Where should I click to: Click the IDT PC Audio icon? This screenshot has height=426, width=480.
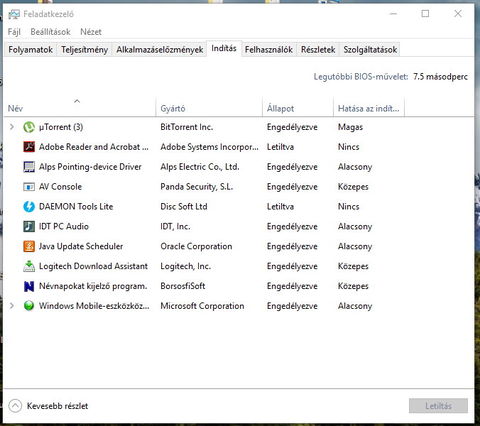coord(29,226)
